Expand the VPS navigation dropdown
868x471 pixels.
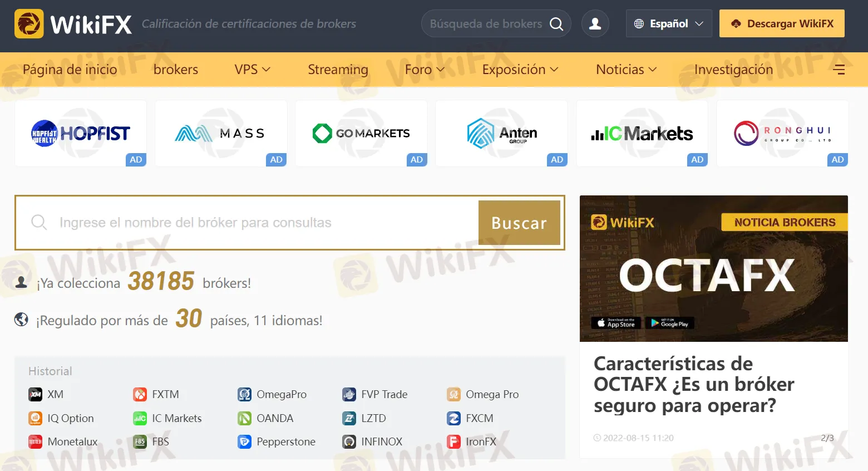[251, 69]
